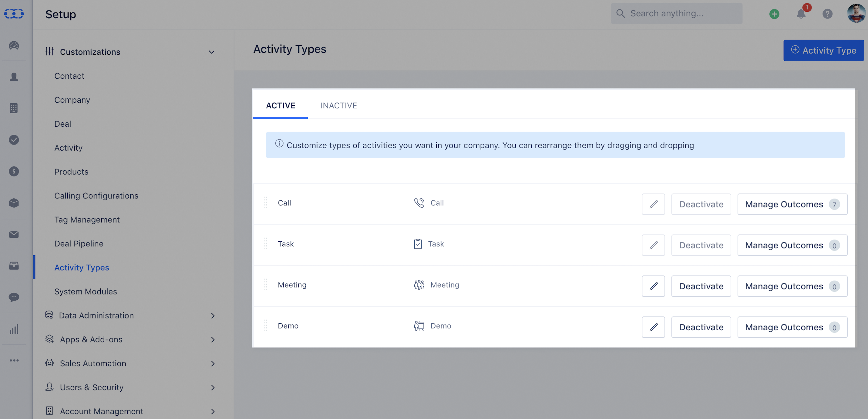This screenshot has width=868, height=419.
Task: Open System Modules menu item
Action: click(x=86, y=291)
